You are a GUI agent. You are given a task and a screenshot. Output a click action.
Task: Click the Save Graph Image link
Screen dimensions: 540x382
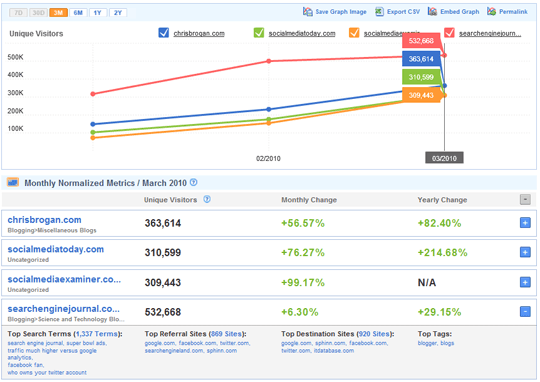(341, 12)
